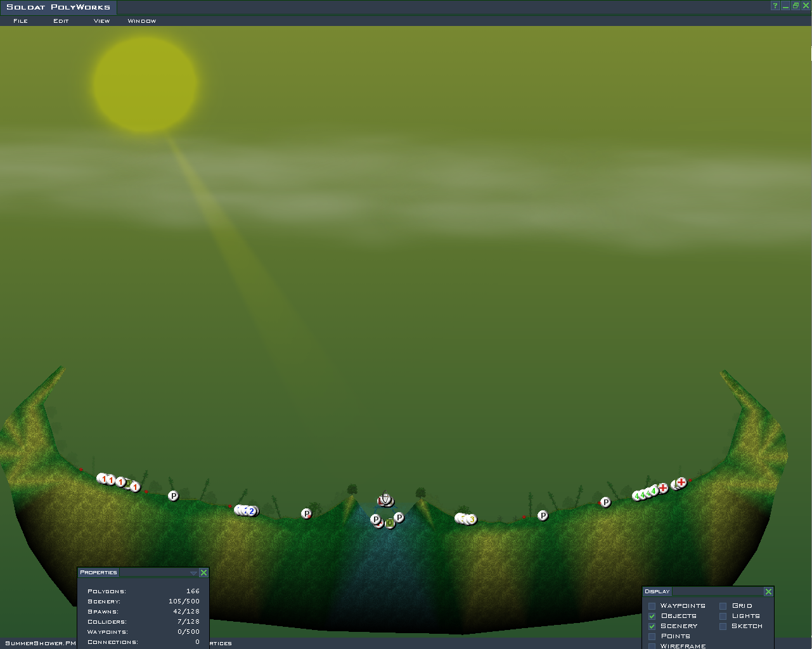Screen dimensions: 812x649
Task: Select the medkit spawn with red cross
Action: [681, 482]
